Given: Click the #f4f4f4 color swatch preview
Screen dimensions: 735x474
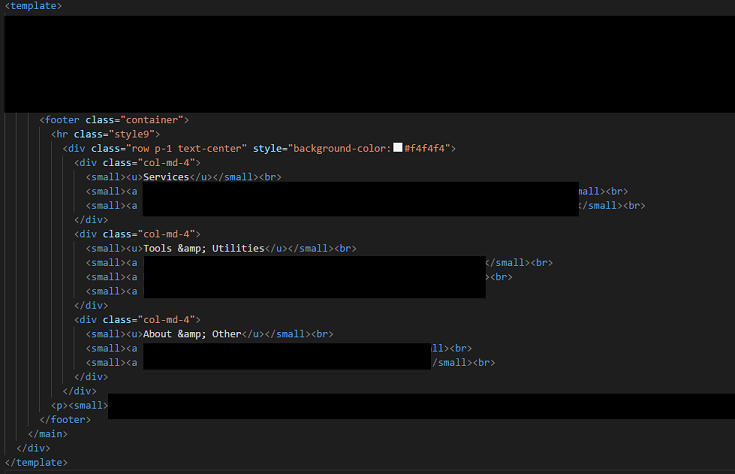Looking at the screenshot, I should point(398,148).
